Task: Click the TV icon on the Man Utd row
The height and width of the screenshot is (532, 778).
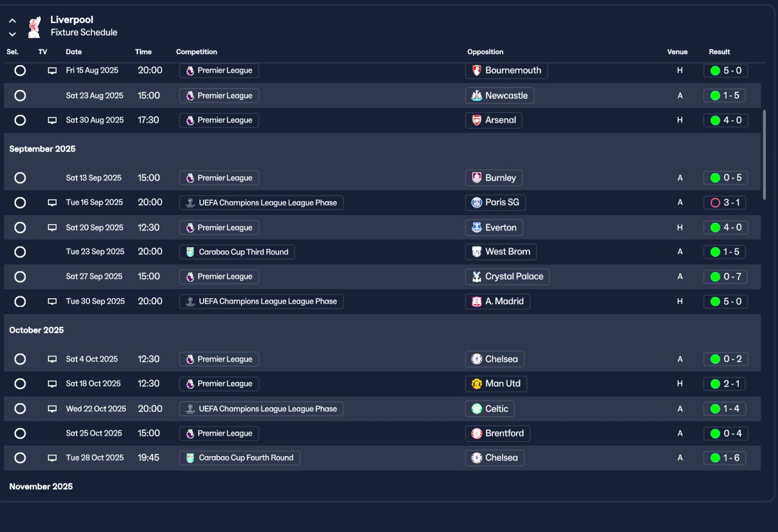Action: tap(52, 384)
